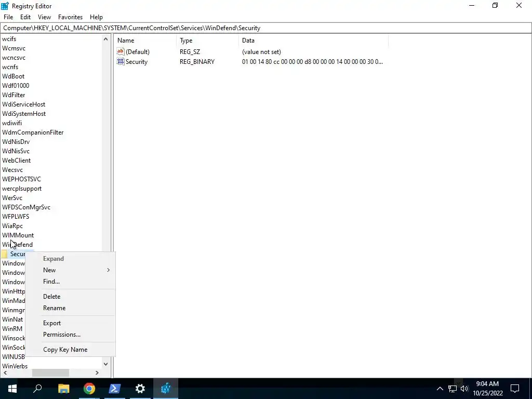Select the wcifs key in tree

tap(9, 39)
